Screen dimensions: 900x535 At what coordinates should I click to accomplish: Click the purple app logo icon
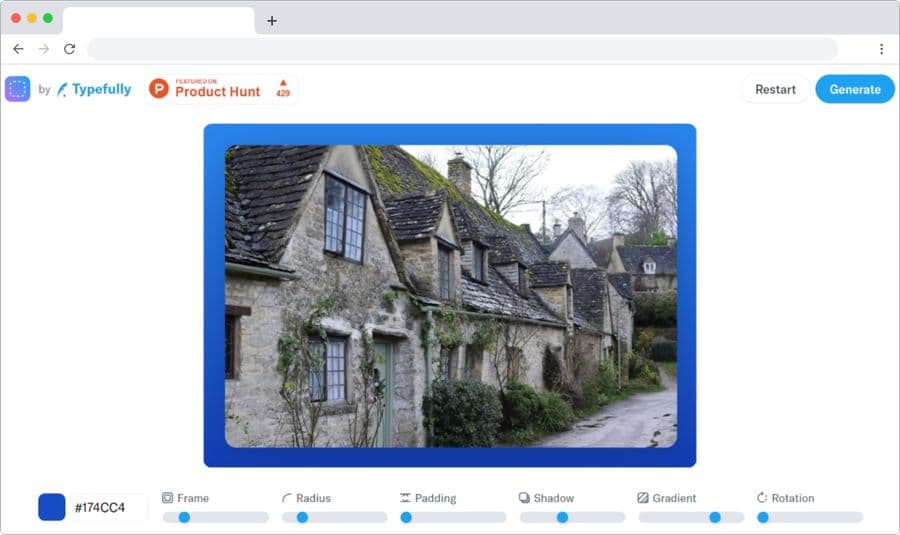(17, 89)
